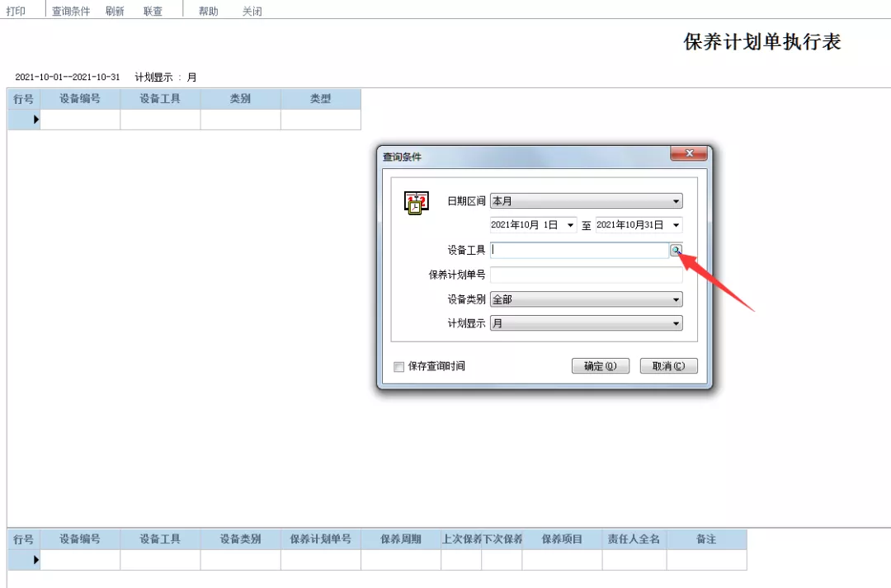Image resolution: width=891 pixels, height=588 pixels.
Task: Open 查询条件 from the toolbar
Action: pos(71,11)
